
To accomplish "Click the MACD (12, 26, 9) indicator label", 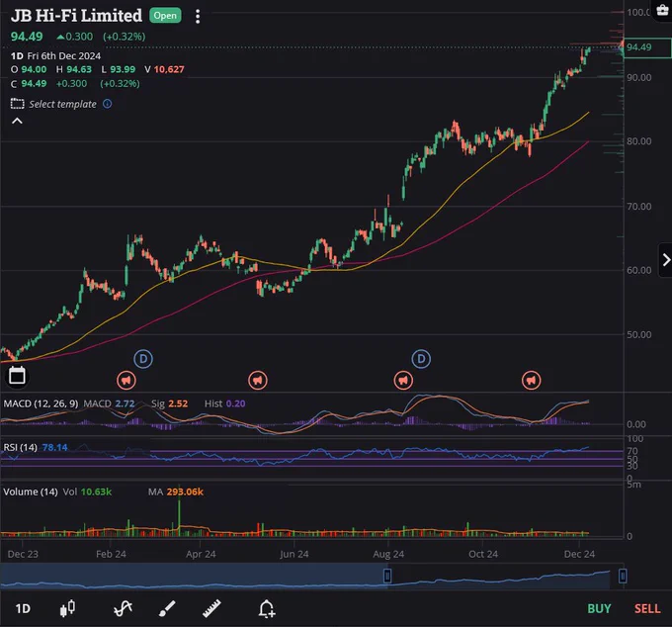I will tap(41, 403).
